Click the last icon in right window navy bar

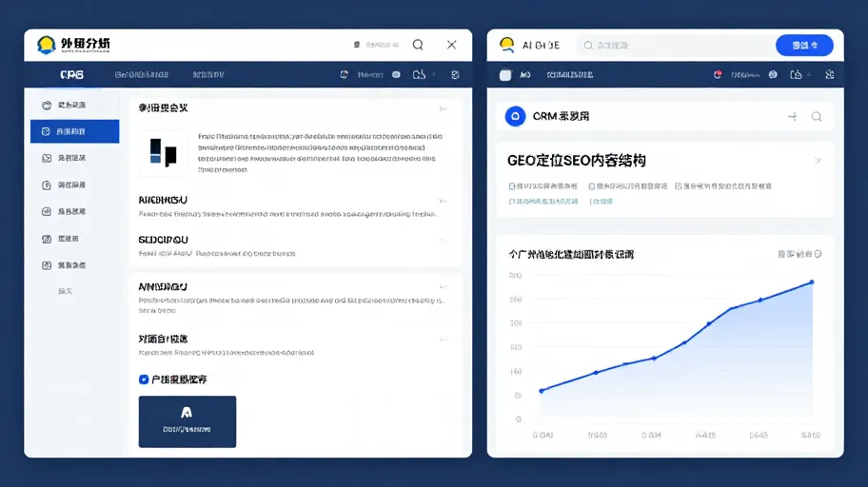tap(829, 74)
